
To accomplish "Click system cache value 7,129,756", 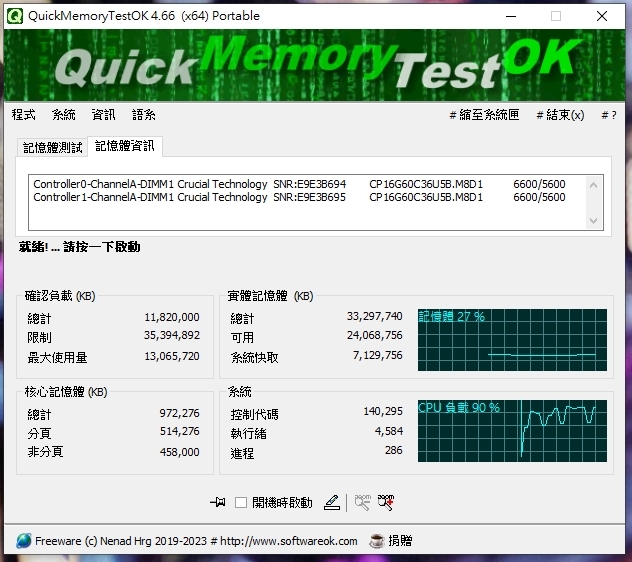I will pyautogui.click(x=378, y=355).
